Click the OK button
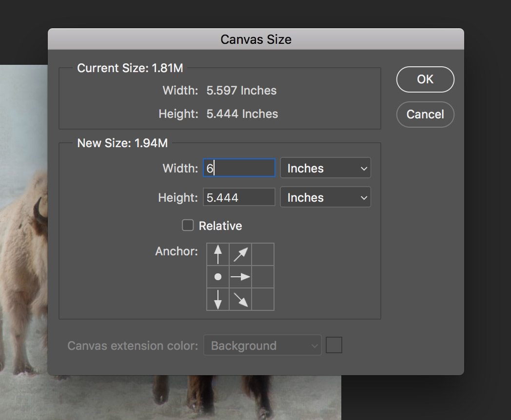Image resolution: width=511 pixels, height=420 pixels. pyautogui.click(x=425, y=79)
